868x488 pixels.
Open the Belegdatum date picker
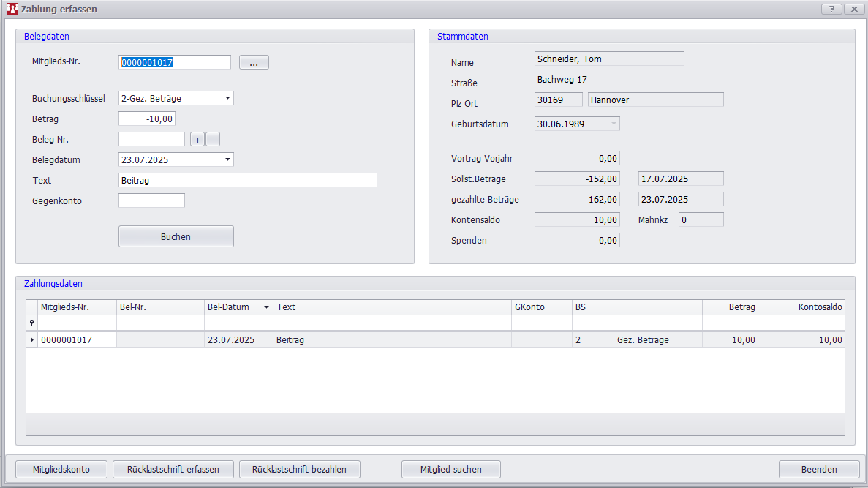(x=227, y=159)
